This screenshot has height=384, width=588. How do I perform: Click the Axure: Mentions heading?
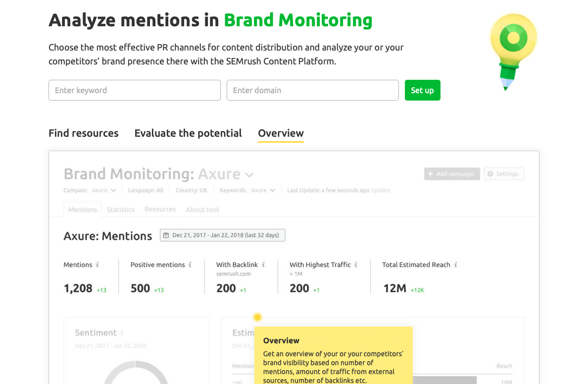(107, 236)
